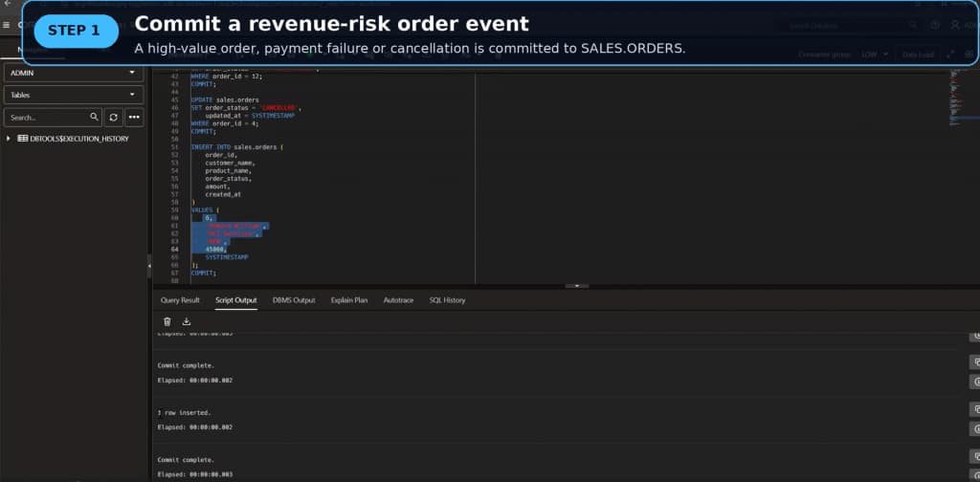This screenshot has width=980, height=482.
Task: Collapse the navigator panel with side handle
Action: [149, 266]
